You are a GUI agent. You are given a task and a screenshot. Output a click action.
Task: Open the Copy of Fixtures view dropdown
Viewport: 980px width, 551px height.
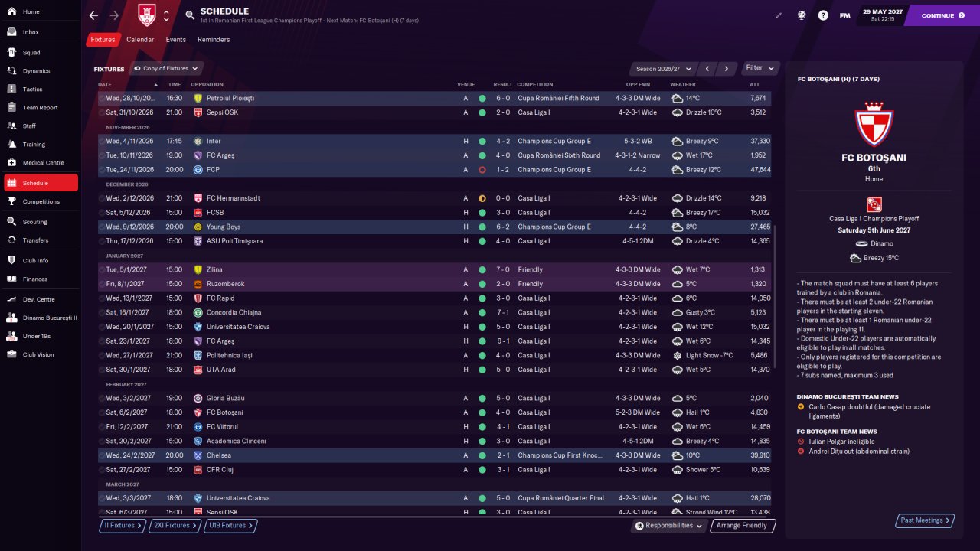[167, 69]
